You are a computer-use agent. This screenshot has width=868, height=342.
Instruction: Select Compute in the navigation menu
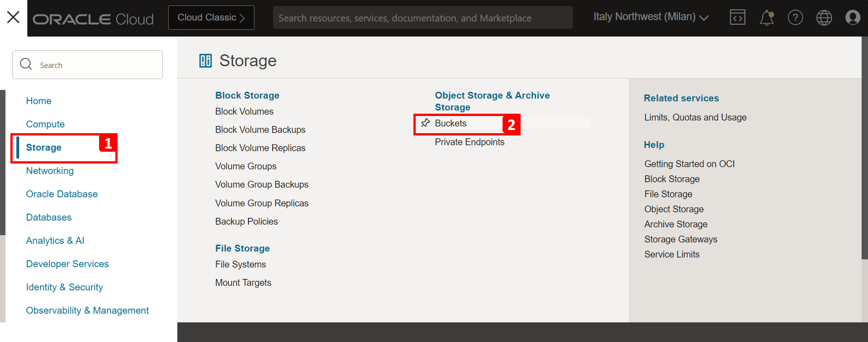pyautogui.click(x=45, y=124)
